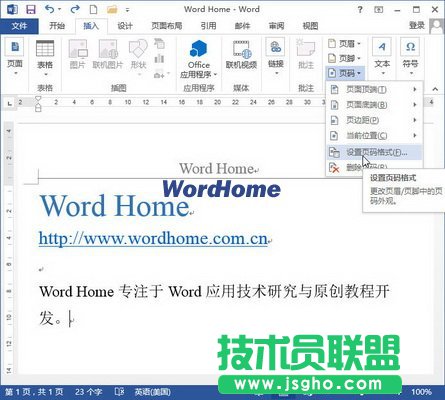Click the 100% zoom level

click(421, 392)
